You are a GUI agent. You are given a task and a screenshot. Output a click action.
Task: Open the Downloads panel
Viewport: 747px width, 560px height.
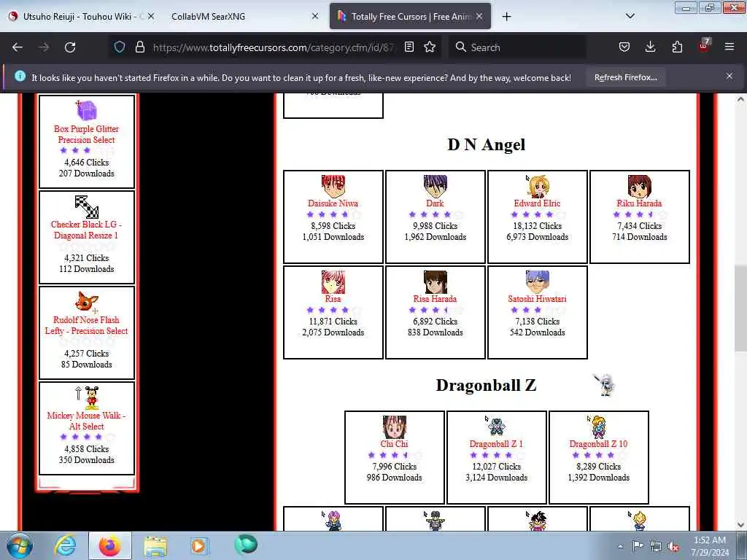(x=650, y=47)
